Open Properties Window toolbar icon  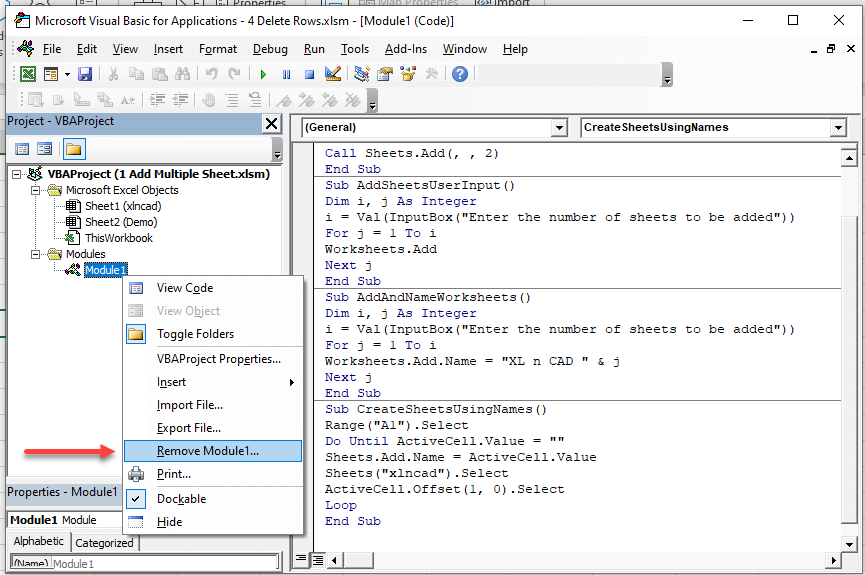tap(385, 74)
